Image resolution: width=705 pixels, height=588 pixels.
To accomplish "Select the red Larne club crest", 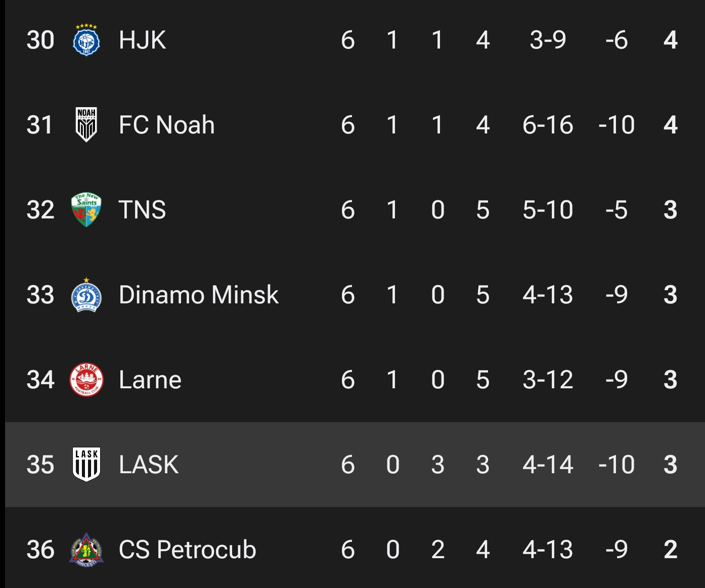I will pyautogui.click(x=86, y=380).
